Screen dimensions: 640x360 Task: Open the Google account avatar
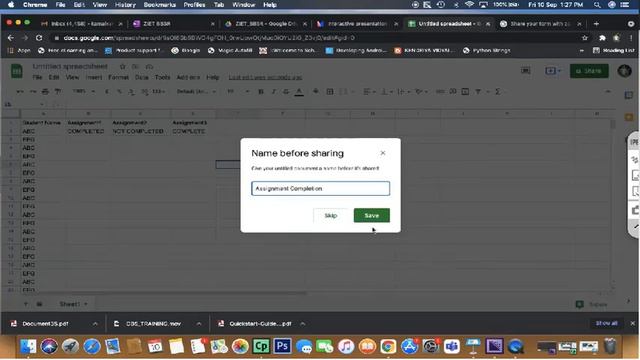coord(624,71)
